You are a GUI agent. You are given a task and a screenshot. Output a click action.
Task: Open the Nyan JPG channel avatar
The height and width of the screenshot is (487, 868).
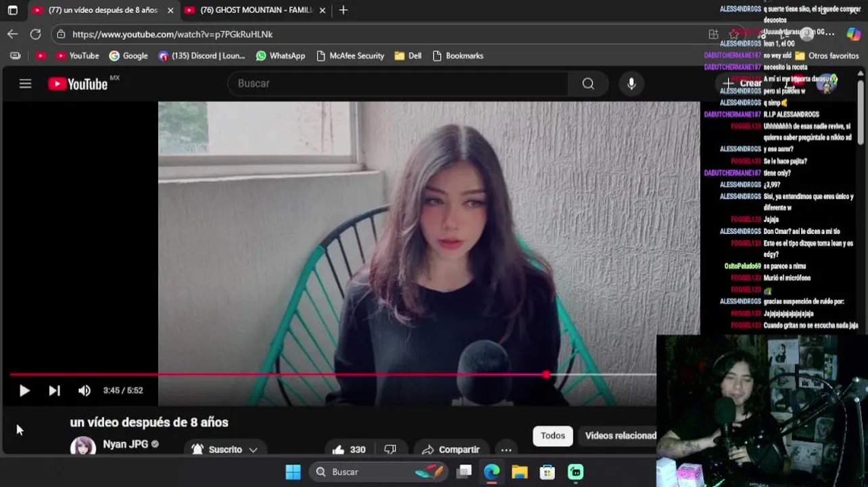point(83,447)
